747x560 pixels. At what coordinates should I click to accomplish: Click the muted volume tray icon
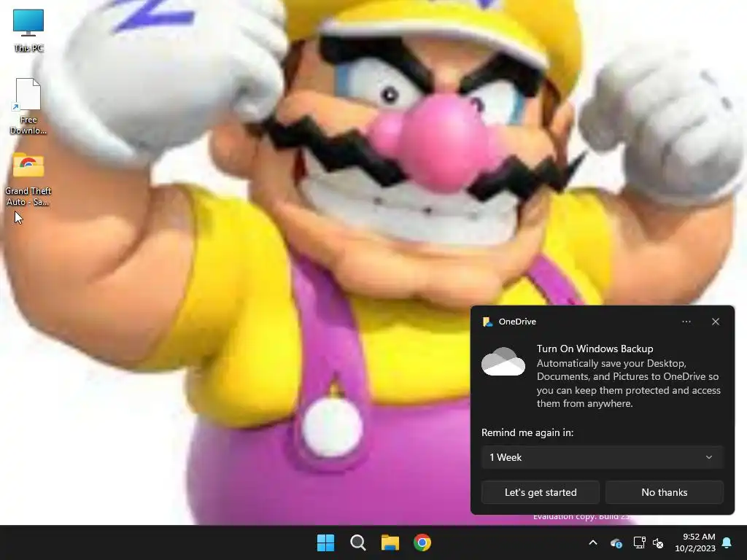[658, 542]
